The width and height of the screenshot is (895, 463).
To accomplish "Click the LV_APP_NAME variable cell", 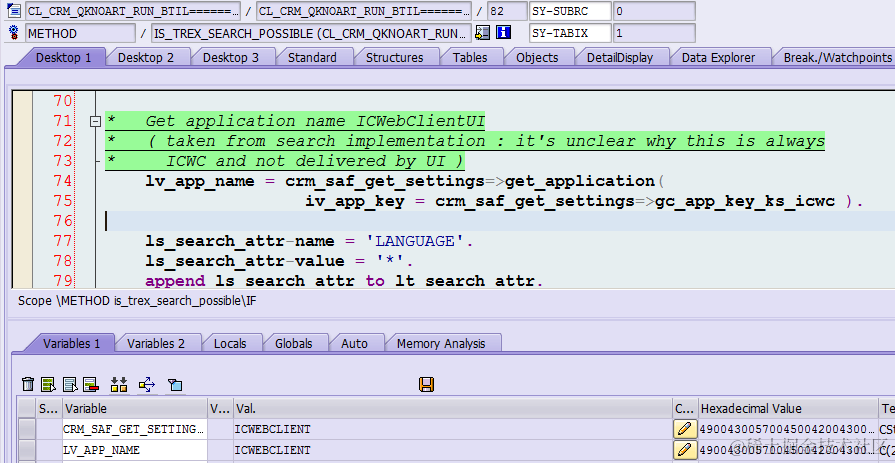I will tap(135, 450).
